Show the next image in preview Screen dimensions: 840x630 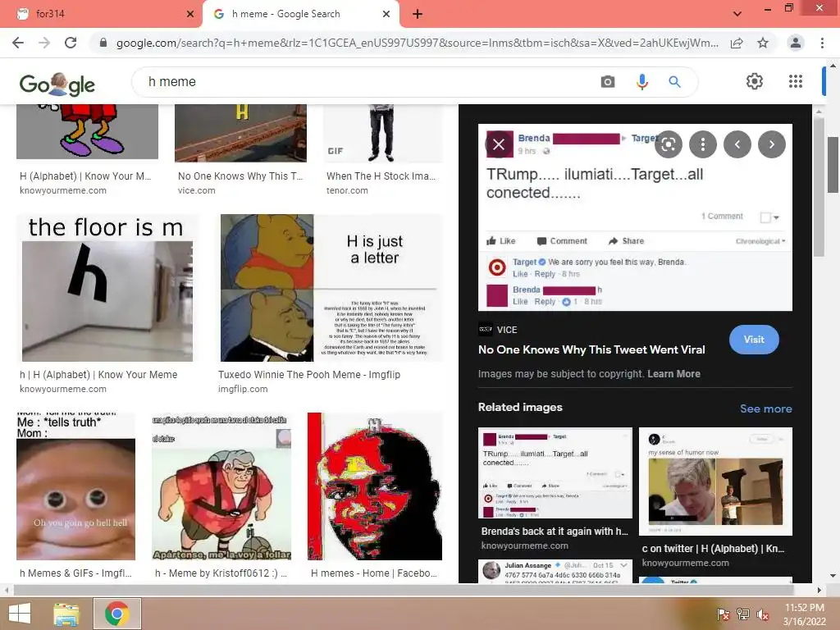[772, 144]
